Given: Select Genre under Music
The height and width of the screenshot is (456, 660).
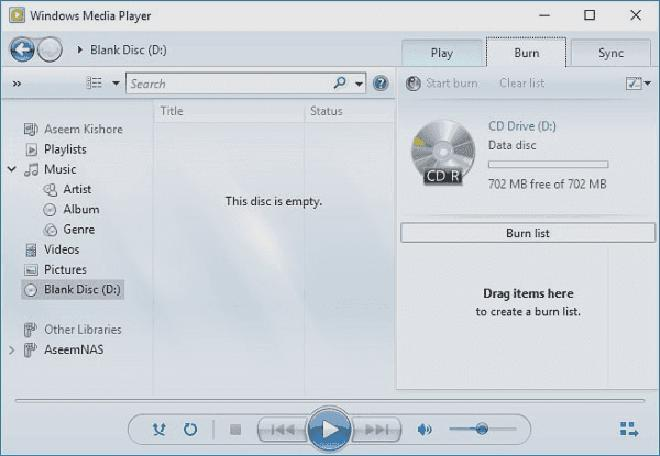Looking at the screenshot, I should pyautogui.click(x=79, y=229).
